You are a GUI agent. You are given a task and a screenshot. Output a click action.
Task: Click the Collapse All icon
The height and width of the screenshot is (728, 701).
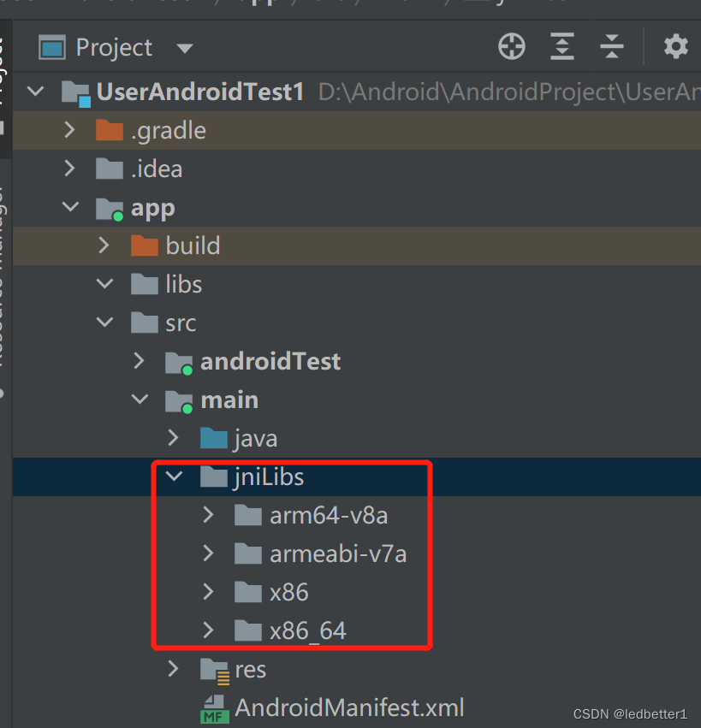(611, 46)
